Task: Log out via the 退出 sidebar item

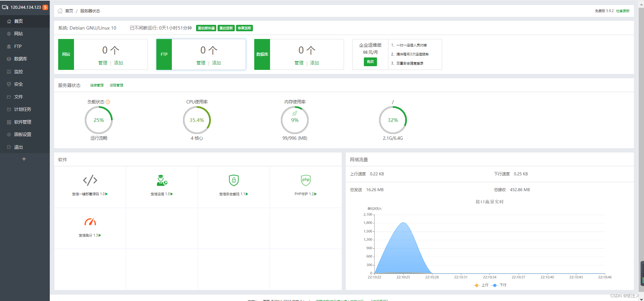Action: coord(25,147)
